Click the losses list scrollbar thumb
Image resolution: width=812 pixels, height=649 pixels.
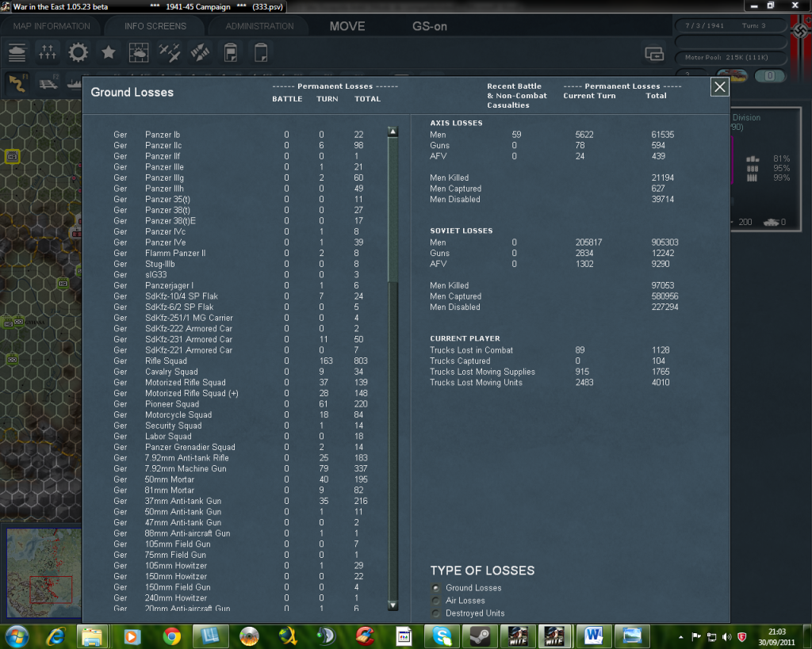click(393, 210)
